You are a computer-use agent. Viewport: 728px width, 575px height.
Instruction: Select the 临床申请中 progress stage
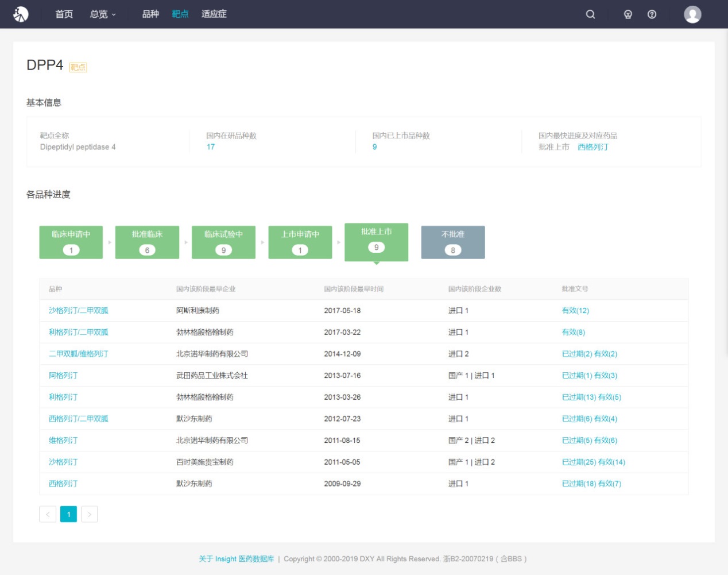coord(71,242)
